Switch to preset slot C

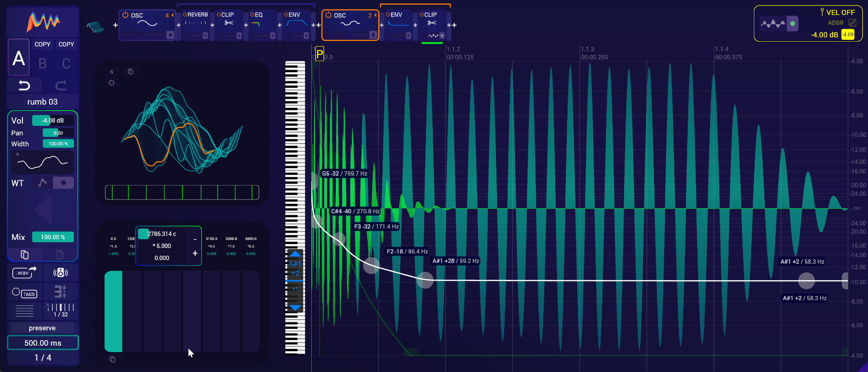(x=66, y=64)
